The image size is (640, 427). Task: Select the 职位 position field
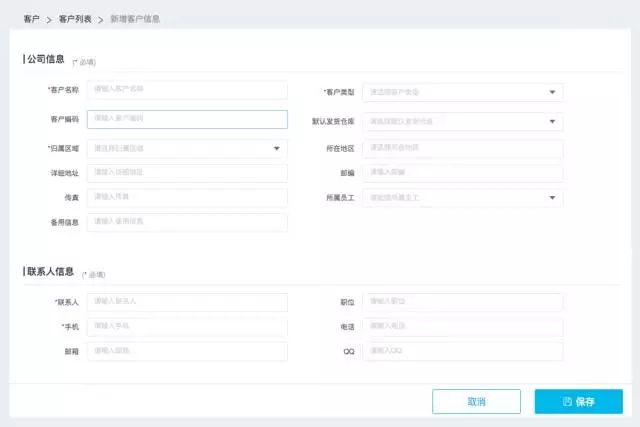(462, 301)
